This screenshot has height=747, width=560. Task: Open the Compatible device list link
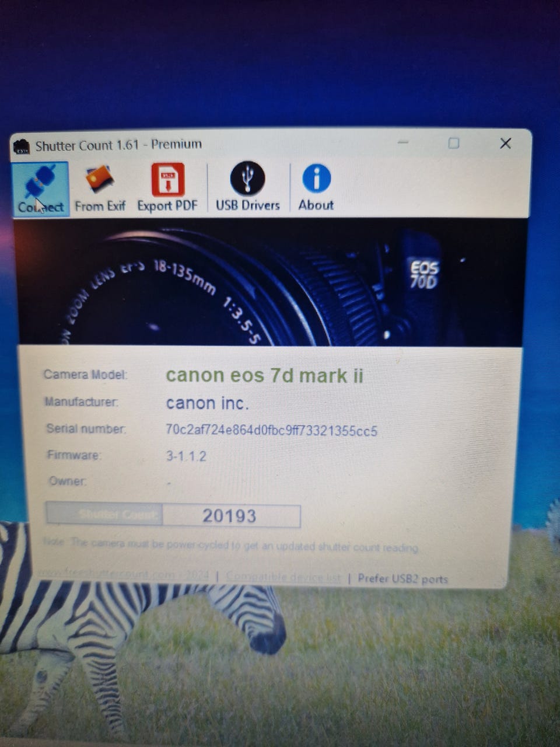pos(283,577)
